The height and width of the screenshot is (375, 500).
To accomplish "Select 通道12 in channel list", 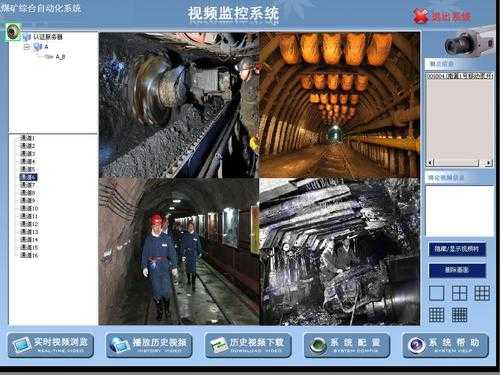I will point(29,224).
